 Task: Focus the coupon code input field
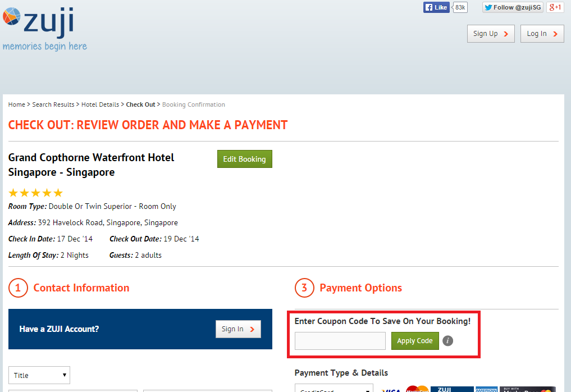(340, 341)
